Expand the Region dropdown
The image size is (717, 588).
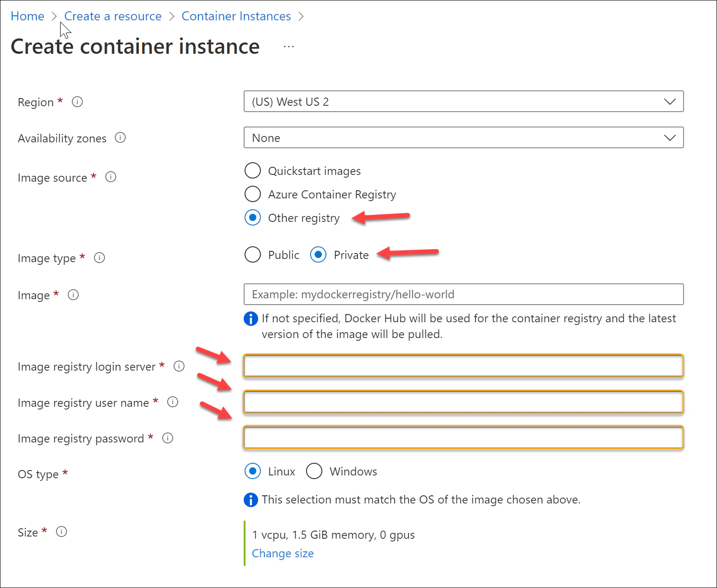[x=463, y=102]
